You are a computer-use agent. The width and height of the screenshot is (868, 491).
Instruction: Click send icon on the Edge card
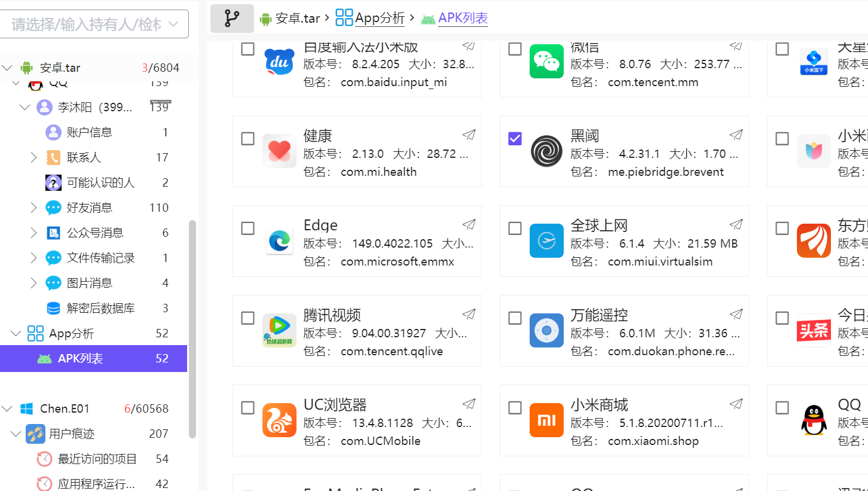pyautogui.click(x=469, y=225)
